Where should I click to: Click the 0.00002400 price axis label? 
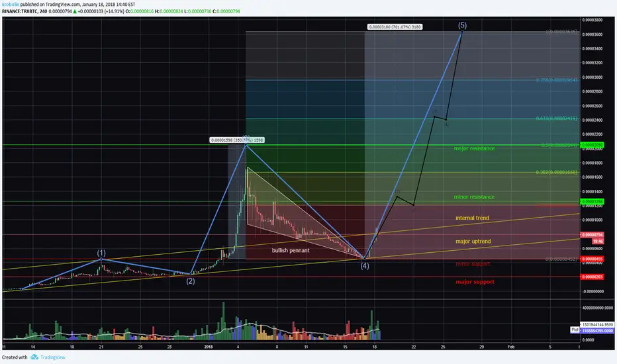tap(593, 120)
